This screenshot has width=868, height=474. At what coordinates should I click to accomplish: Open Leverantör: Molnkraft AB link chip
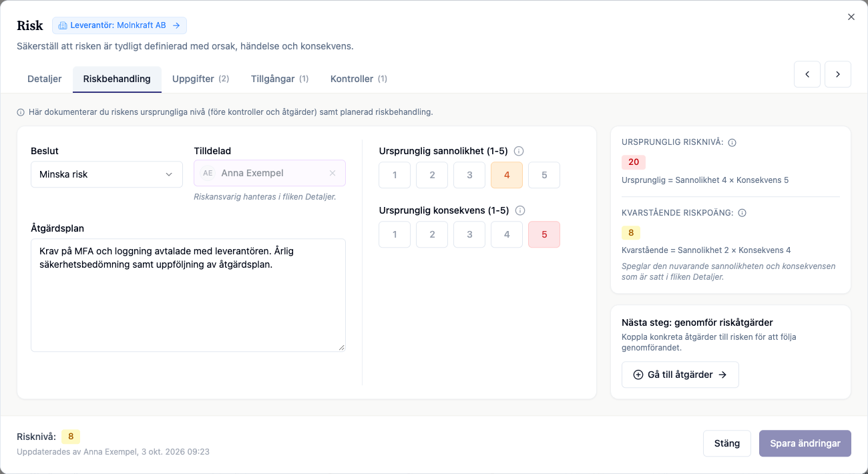tap(120, 25)
